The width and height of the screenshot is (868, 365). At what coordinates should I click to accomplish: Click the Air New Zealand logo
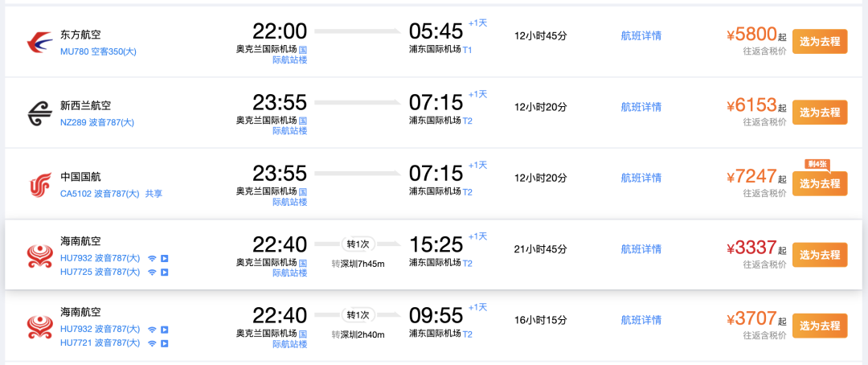pyautogui.click(x=40, y=113)
